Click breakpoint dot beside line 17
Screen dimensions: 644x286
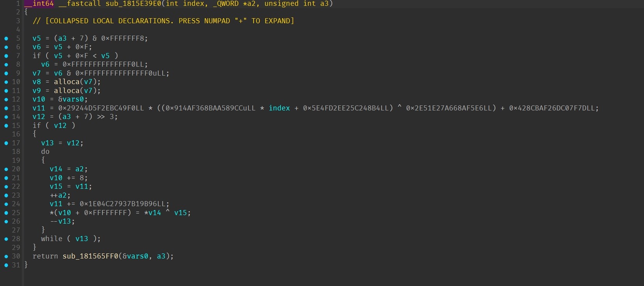(x=6, y=143)
